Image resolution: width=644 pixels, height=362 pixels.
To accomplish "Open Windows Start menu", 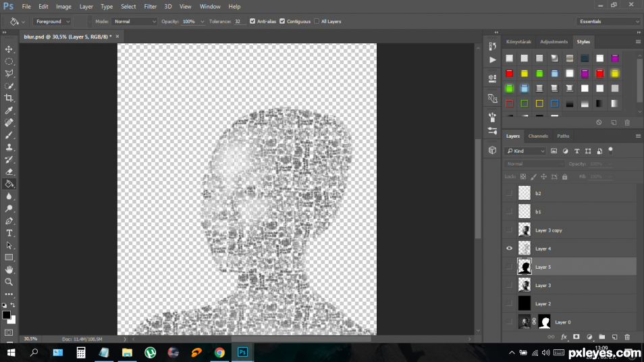I will (11, 353).
